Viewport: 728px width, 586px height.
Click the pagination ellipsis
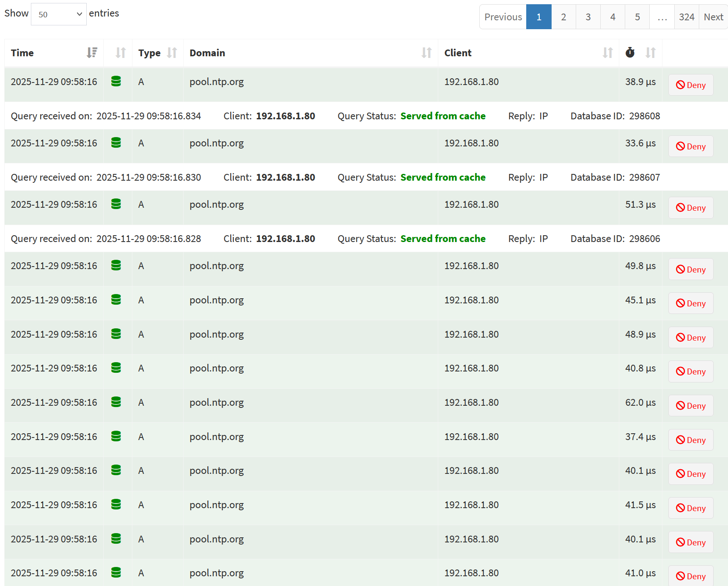(662, 17)
